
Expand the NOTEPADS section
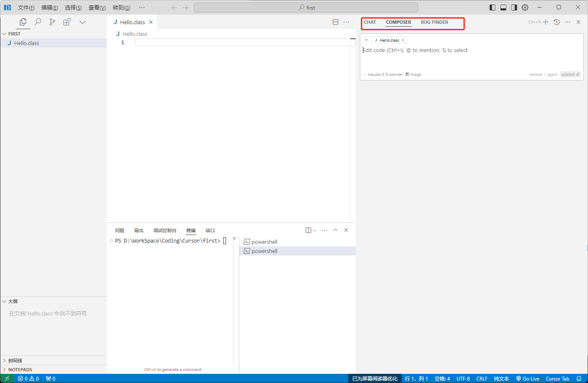pyautogui.click(x=20, y=370)
